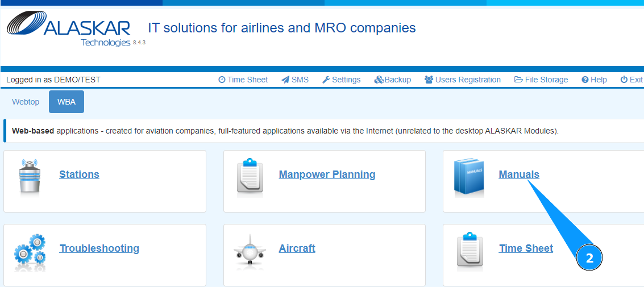Image resolution: width=644 pixels, height=287 pixels.
Task: Open the Manpower Planning link
Action: pos(327,174)
